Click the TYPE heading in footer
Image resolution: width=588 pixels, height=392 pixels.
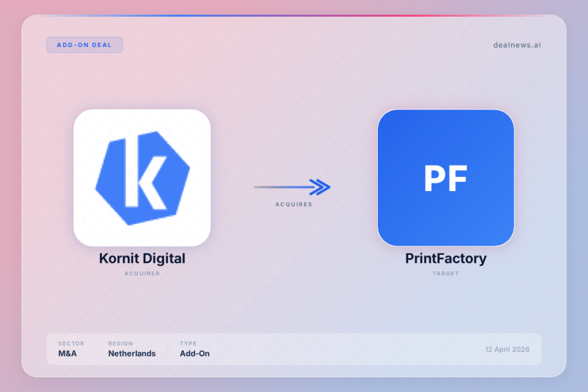pyautogui.click(x=188, y=344)
